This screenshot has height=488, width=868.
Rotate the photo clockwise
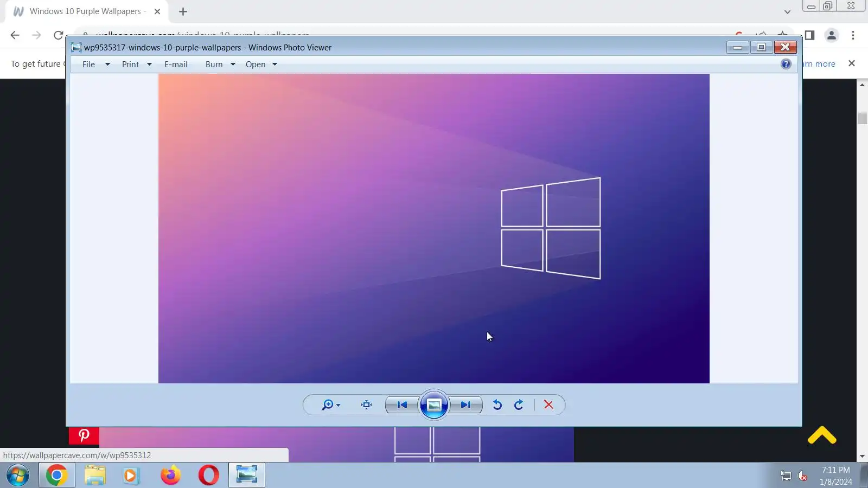519,405
